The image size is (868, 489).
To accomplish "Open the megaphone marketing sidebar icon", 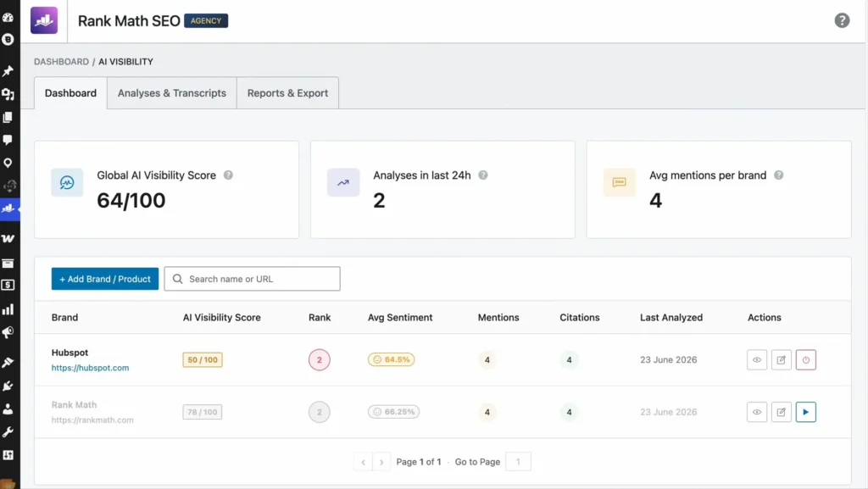I will 8,332.
